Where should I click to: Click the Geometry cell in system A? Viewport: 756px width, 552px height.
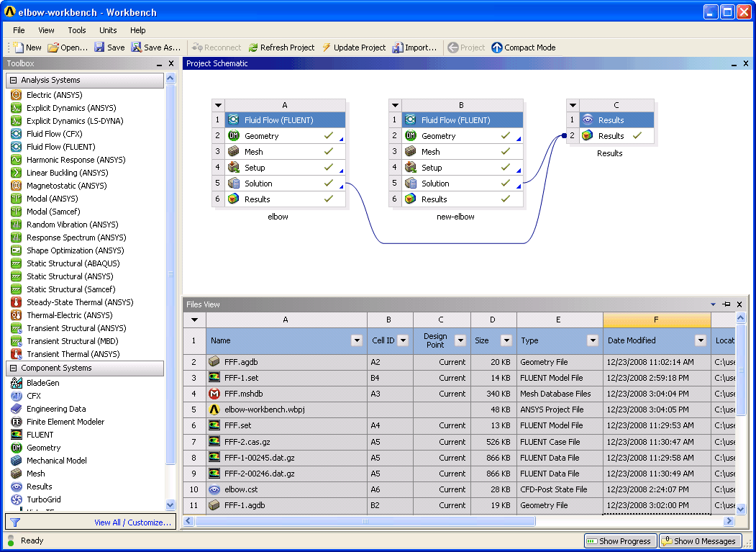tap(285, 136)
